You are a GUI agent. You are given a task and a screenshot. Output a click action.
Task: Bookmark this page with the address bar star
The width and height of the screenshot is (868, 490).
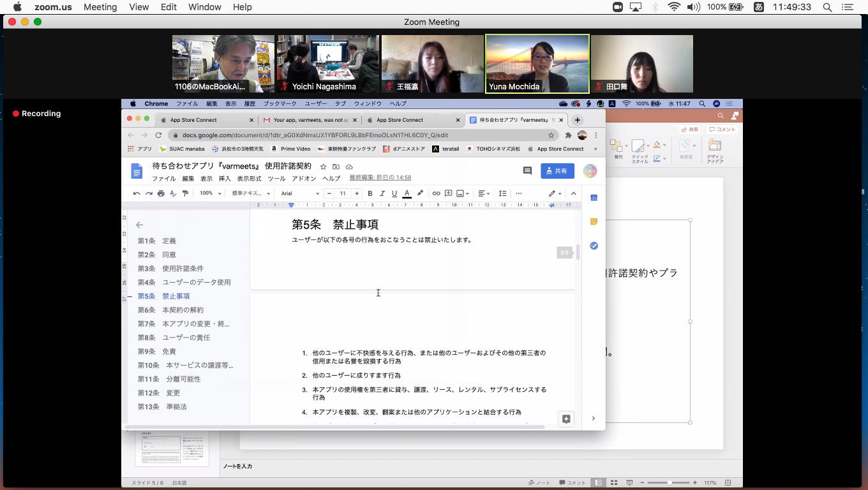551,135
